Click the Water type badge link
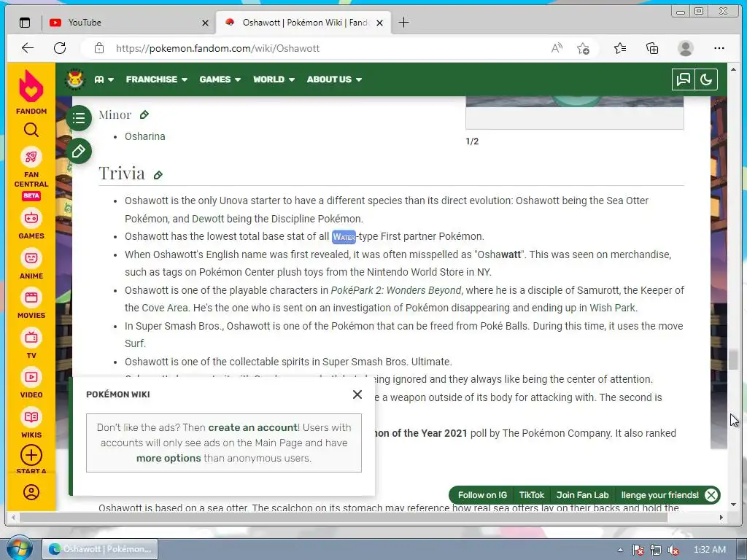 click(x=344, y=237)
